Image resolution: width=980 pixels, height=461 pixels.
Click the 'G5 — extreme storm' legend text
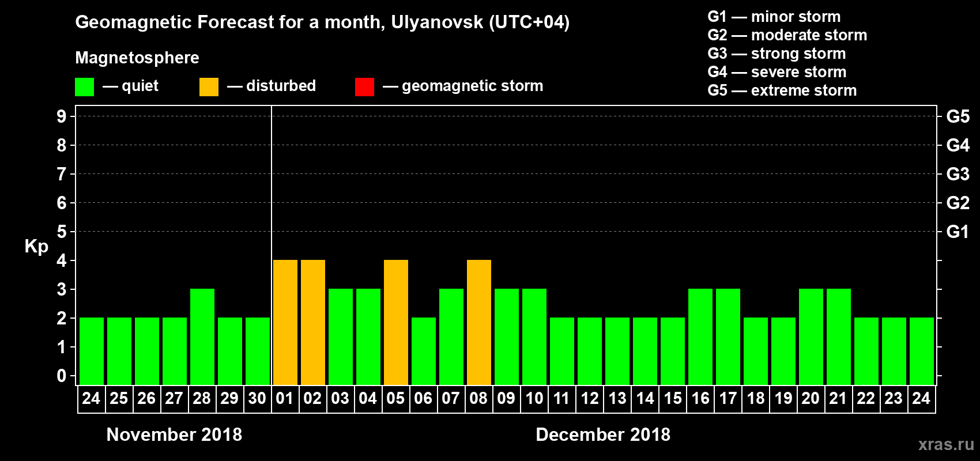click(782, 90)
